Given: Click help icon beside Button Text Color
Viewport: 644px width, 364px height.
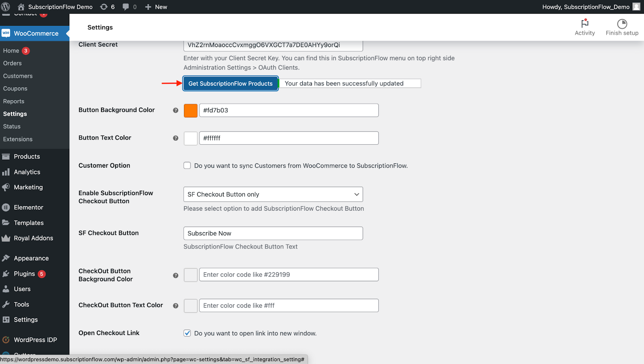Looking at the screenshot, I should tap(175, 138).
